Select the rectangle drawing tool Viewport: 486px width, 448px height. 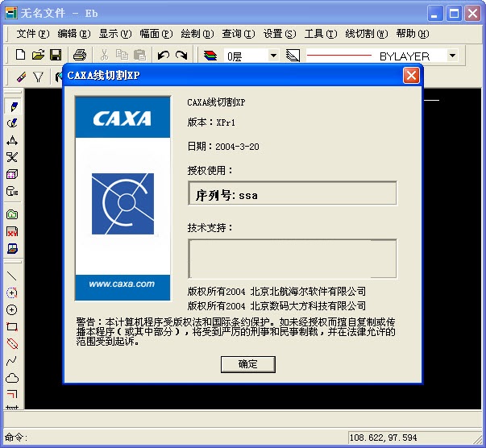[12, 326]
